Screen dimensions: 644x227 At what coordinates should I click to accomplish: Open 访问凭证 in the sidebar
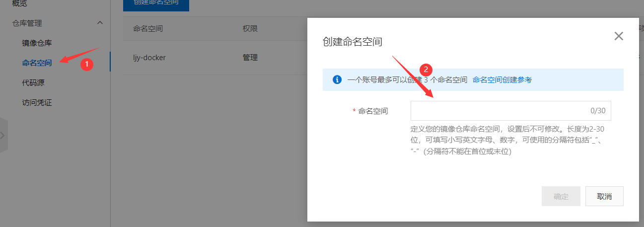[x=37, y=103]
